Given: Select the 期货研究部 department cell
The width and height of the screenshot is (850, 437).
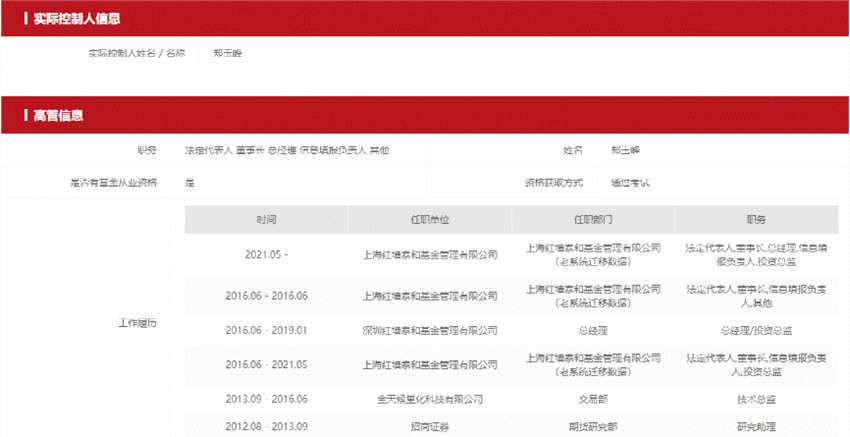Looking at the screenshot, I should point(594,427).
